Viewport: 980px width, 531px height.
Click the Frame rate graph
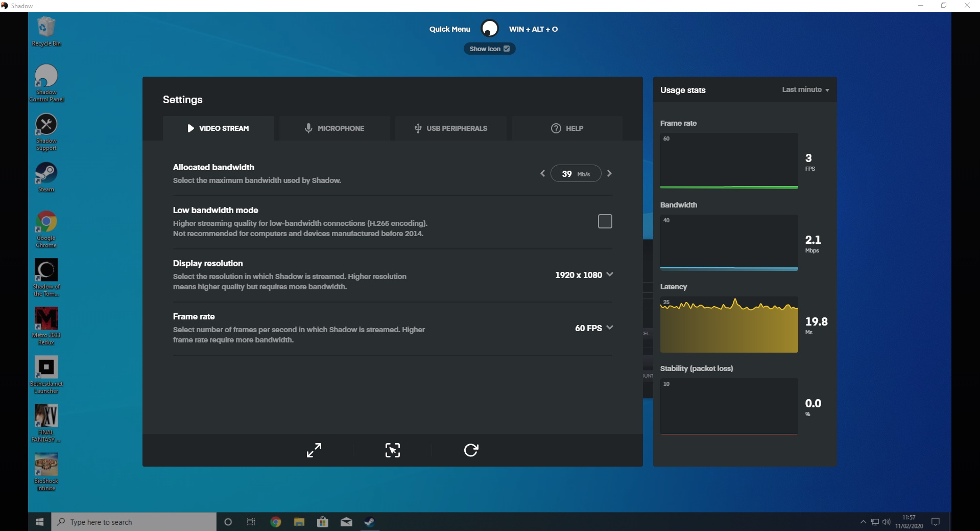click(x=729, y=161)
